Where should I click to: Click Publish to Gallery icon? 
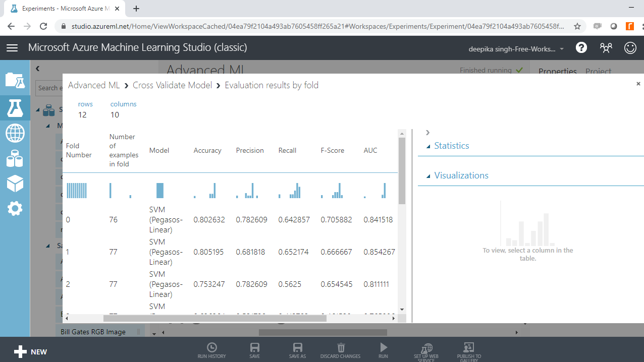pyautogui.click(x=469, y=352)
